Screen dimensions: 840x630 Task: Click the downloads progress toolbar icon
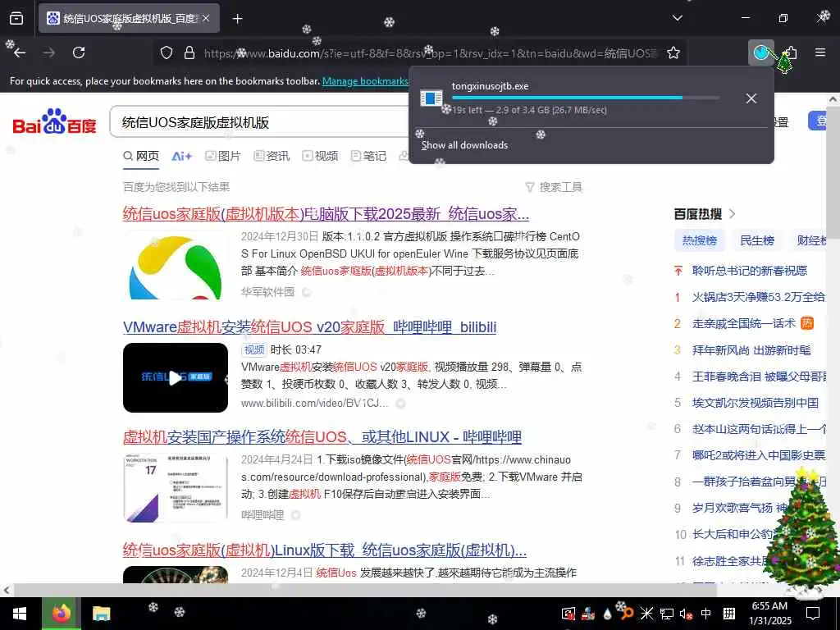coord(760,52)
